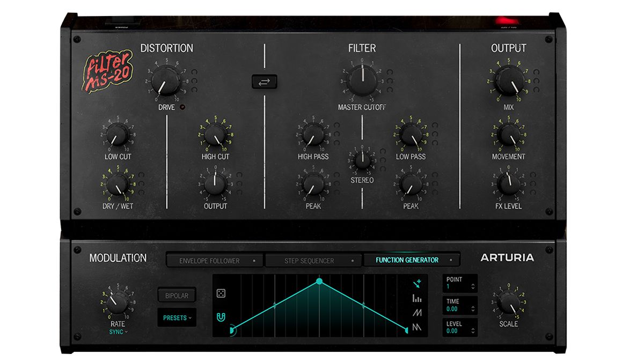Viewport: 644px width, 362px height.
Task: Enable Bipolar mode
Action: click(177, 295)
